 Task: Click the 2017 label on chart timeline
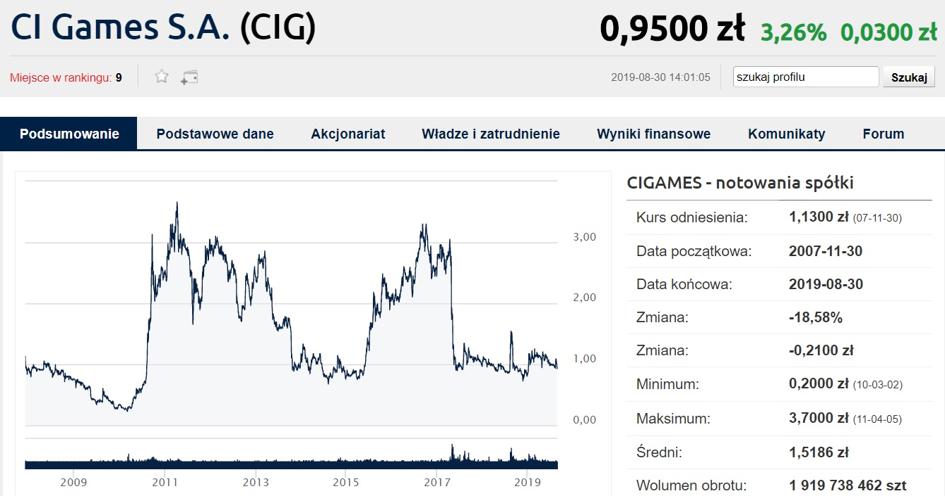[x=437, y=483]
